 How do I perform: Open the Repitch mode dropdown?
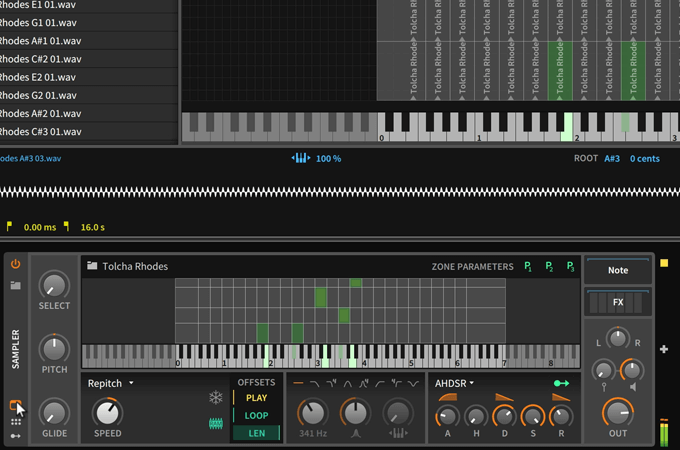pos(111,383)
